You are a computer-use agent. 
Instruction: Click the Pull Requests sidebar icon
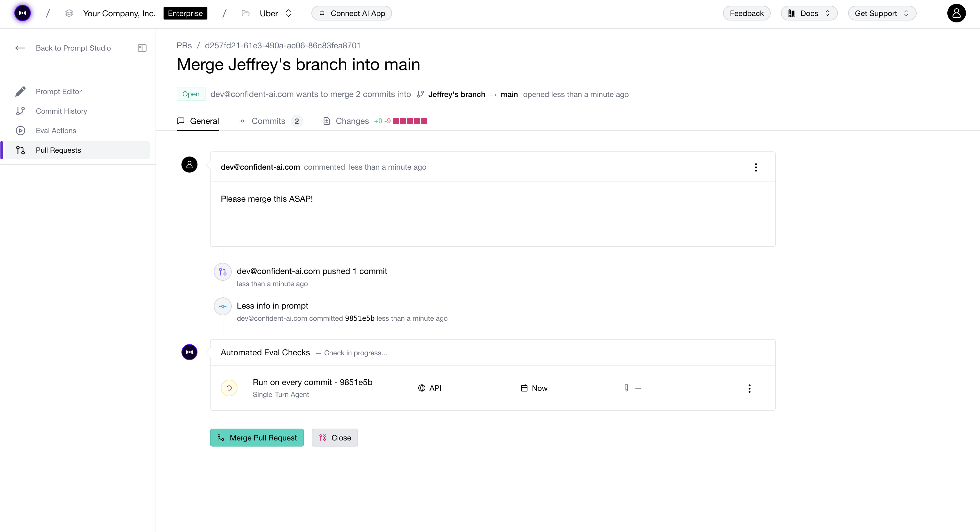[x=20, y=150]
